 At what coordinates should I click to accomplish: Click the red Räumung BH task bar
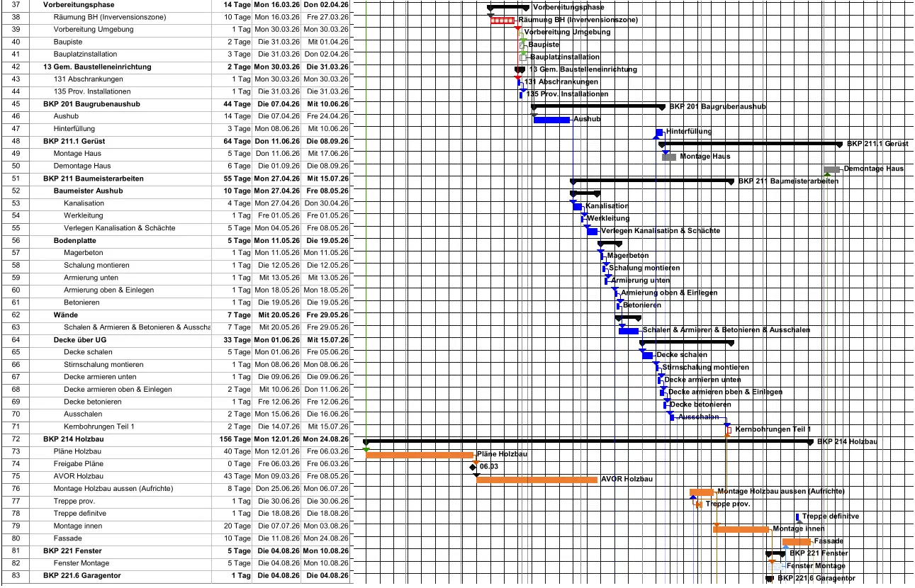coord(503,21)
